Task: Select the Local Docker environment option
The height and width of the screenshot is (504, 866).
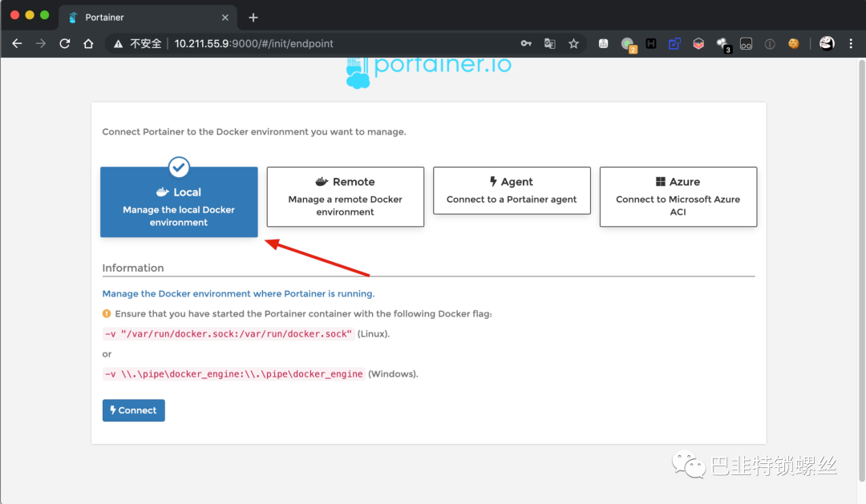Action: [x=179, y=202]
